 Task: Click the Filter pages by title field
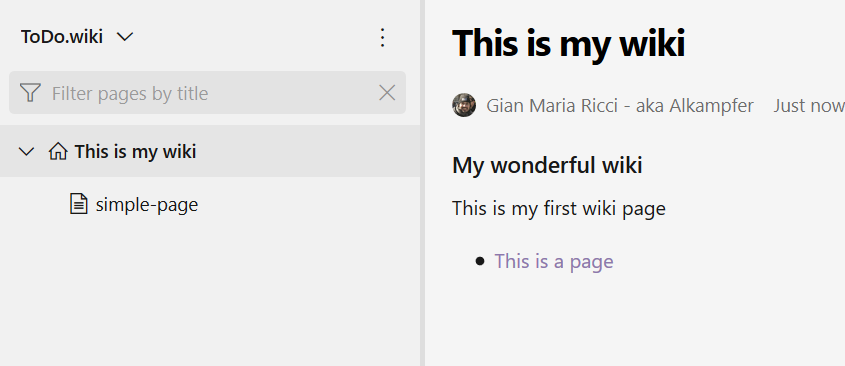point(207,93)
